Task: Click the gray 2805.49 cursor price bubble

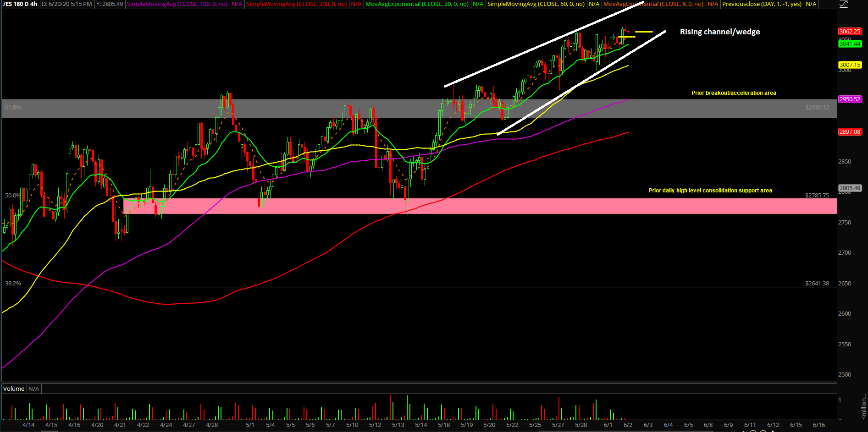Action: point(850,188)
